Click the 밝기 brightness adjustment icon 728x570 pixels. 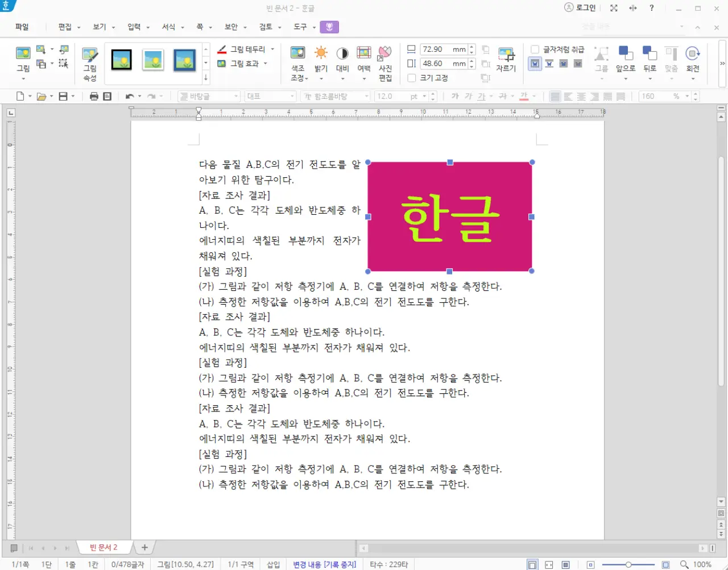click(x=321, y=59)
